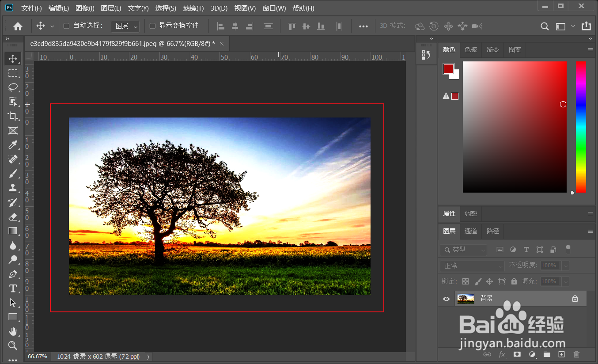Open the 类型 layer filter dropdown
Viewport: 598px width, 364px height.
click(463, 250)
